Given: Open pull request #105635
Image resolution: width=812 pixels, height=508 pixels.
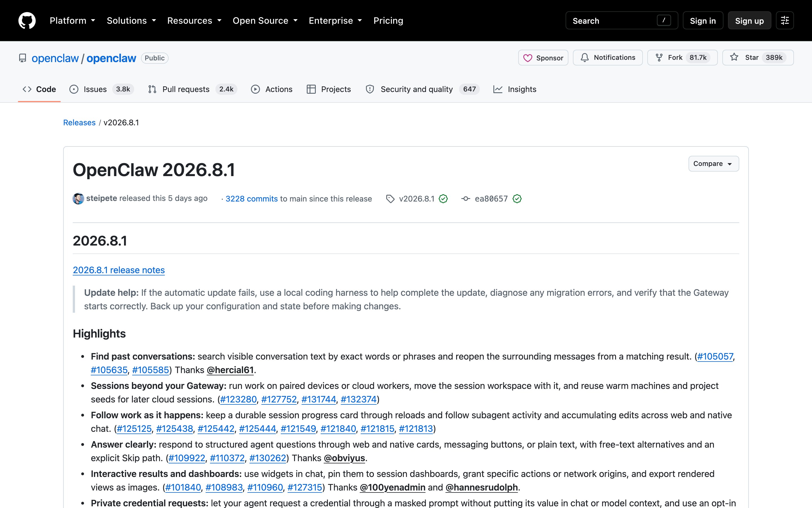Looking at the screenshot, I should [x=109, y=370].
